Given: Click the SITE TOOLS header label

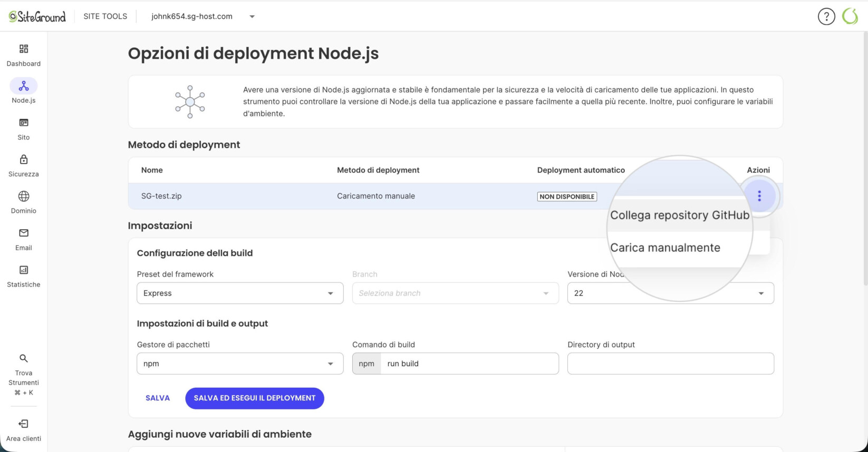Looking at the screenshot, I should 105,16.
